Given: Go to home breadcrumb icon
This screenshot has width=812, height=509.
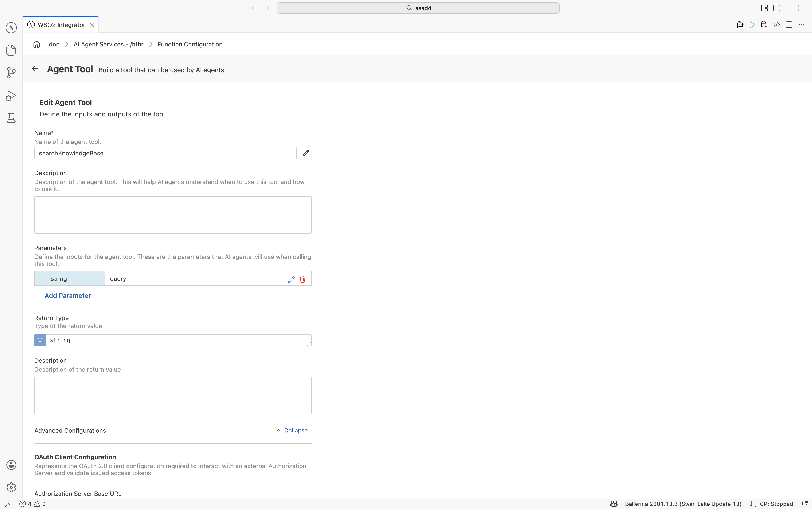Looking at the screenshot, I should click(x=37, y=44).
